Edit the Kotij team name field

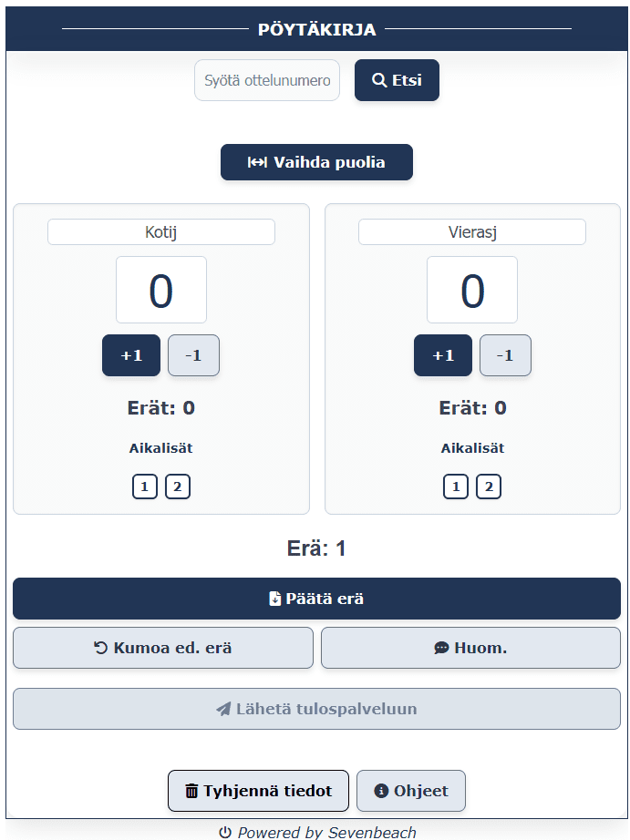(161, 232)
